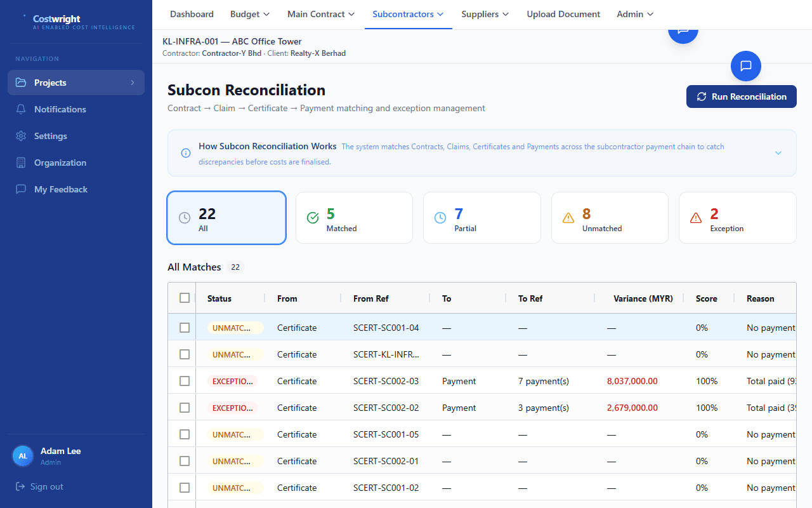Click the UNMATC... status badge for SCERT-SC001-04
Viewport: 812px width, 508px height.
click(x=235, y=328)
